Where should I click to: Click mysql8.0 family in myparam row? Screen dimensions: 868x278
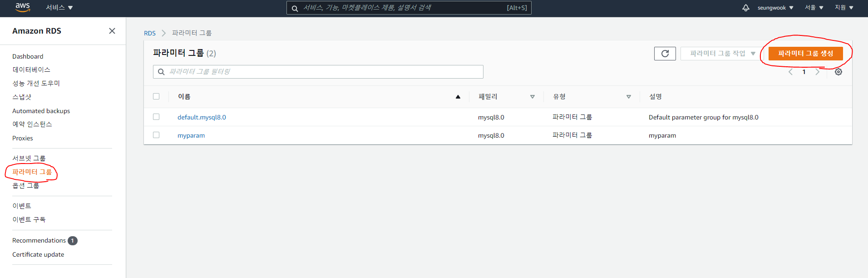[491, 135]
